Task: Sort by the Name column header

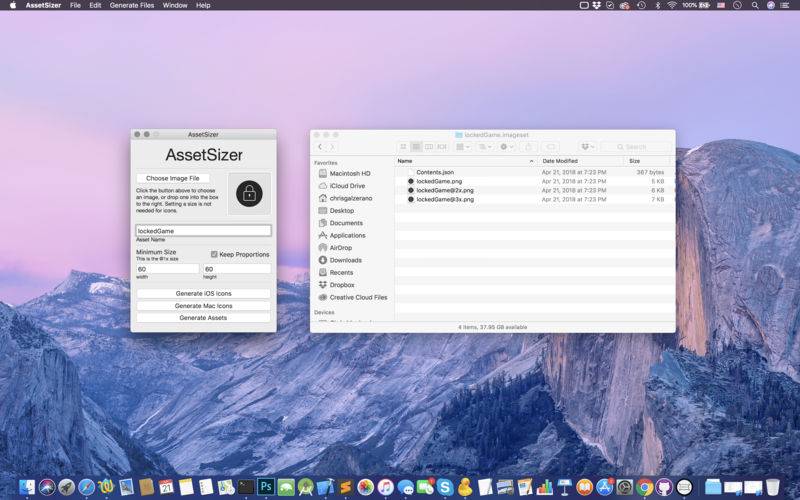Action: (465, 161)
